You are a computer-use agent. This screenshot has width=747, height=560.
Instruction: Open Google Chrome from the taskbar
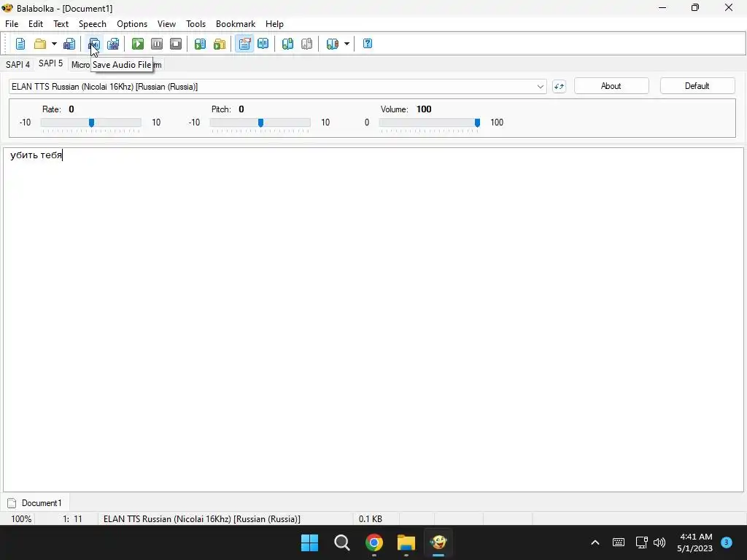pos(374,542)
